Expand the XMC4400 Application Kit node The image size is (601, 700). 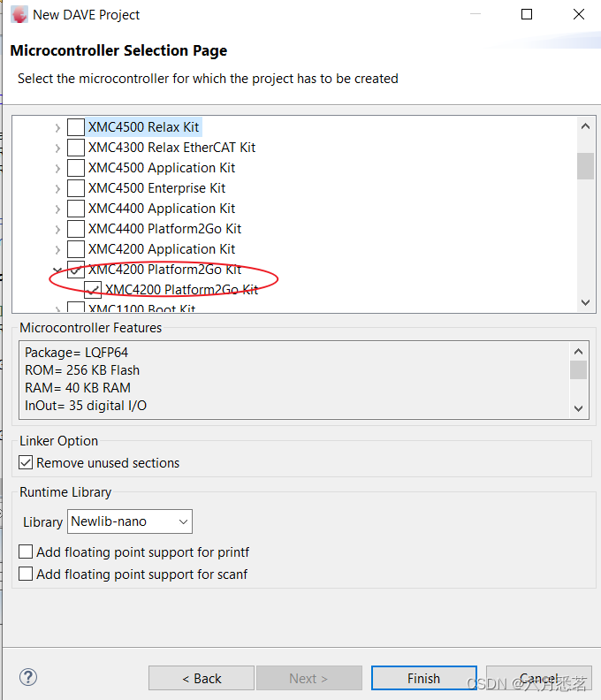[57, 209]
